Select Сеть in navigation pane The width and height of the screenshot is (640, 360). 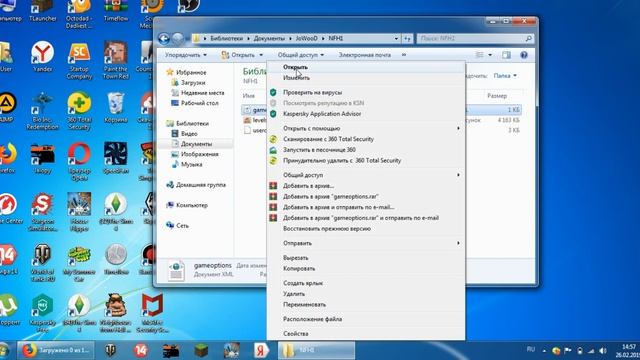(x=182, y=226)
